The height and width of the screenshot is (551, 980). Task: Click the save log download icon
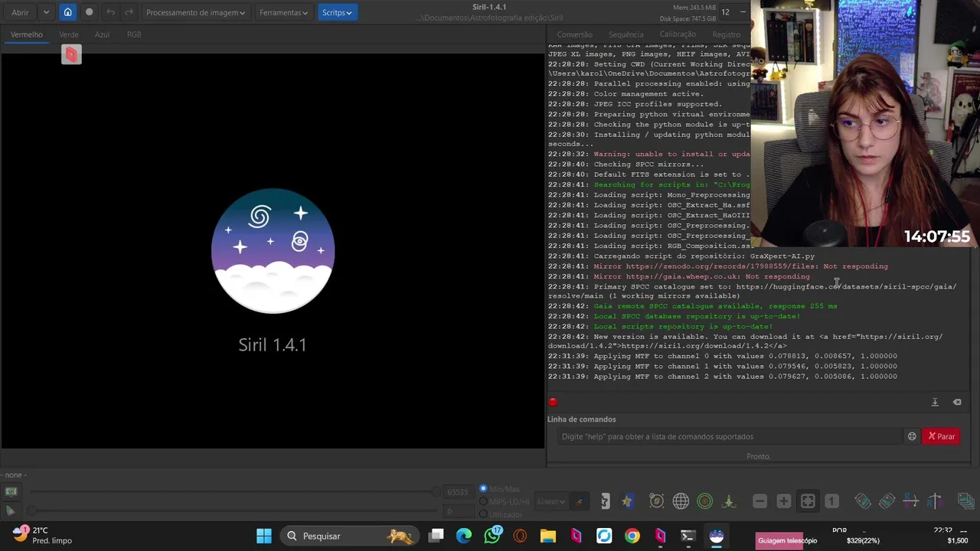coord(935,402)
